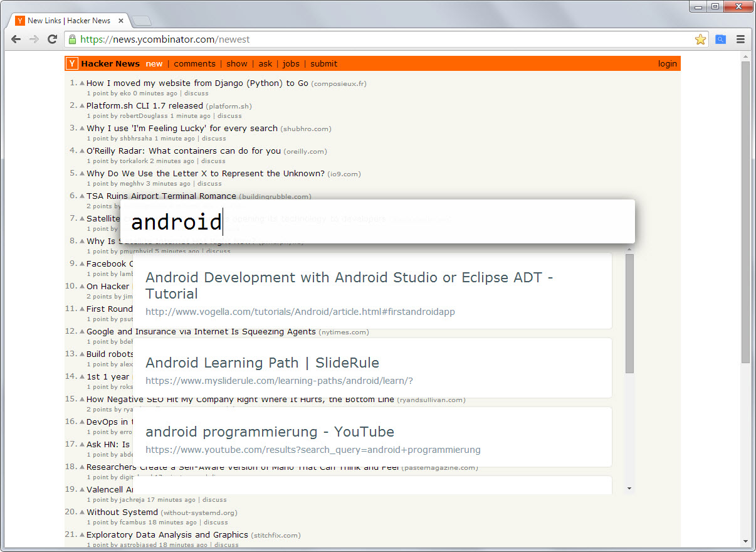Open O'Reilly Radar containers story title
This screenshot has height=552, width=756.
point(184,151)
